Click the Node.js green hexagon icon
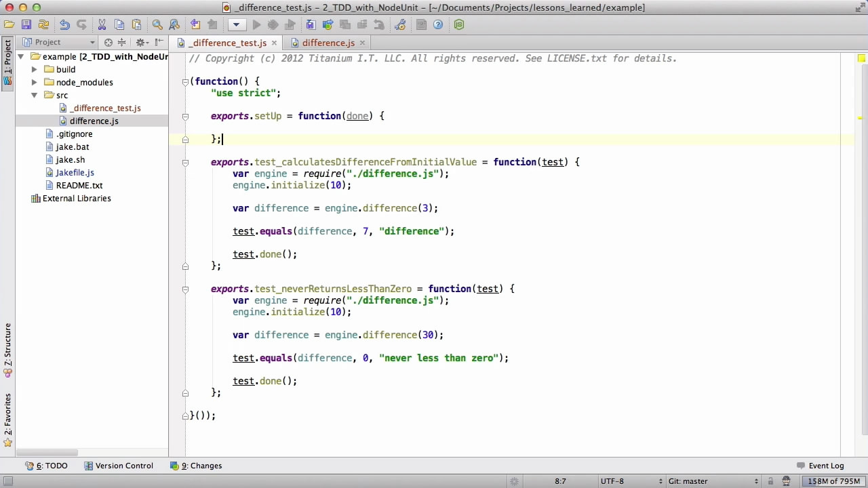The width and height of the screenshot is (868, 488). [459, 24]
